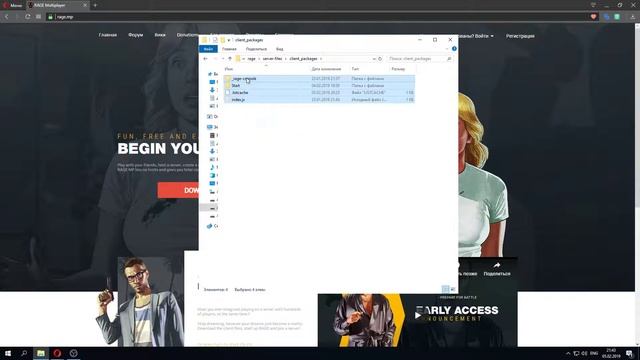The height and width of the screenshot is (360, 640).
Task: Open recent locations dropdown in Explorer
Action: click(222, 59)
